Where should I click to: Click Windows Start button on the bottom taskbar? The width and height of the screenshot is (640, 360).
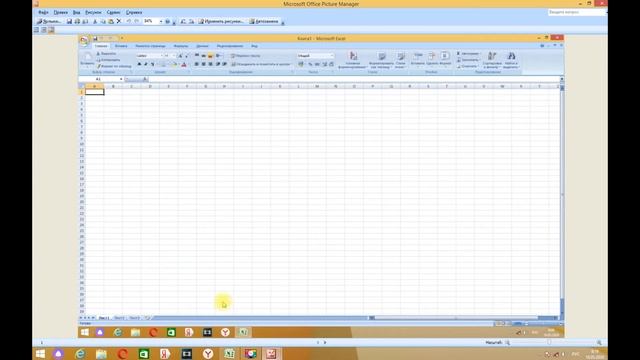[x=40, y=353]
